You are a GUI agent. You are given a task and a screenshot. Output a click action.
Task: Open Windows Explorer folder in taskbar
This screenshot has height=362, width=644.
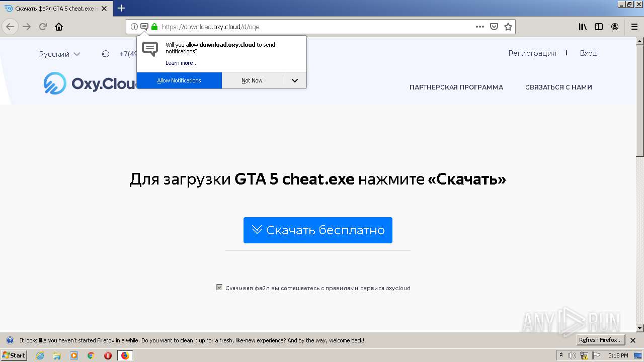(57, 355)
